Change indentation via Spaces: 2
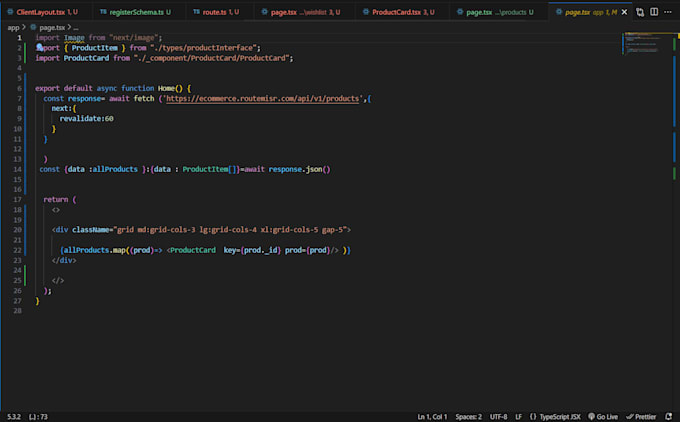 pos(468,417)
